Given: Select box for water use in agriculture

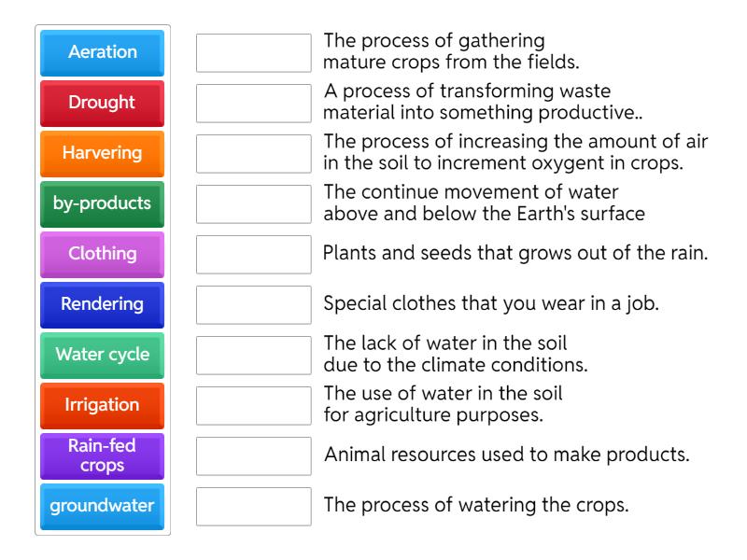Looking at the screenshot, I should pos(254,406).
